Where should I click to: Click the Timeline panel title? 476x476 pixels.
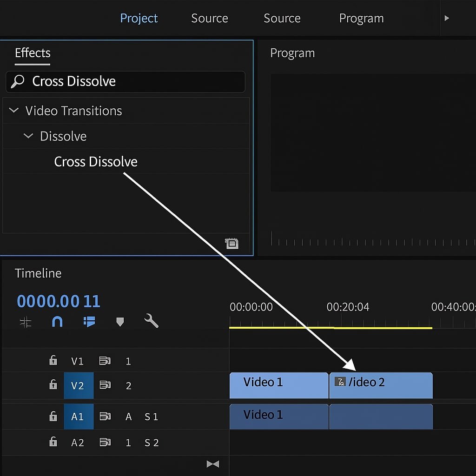[x=38, y=273]
